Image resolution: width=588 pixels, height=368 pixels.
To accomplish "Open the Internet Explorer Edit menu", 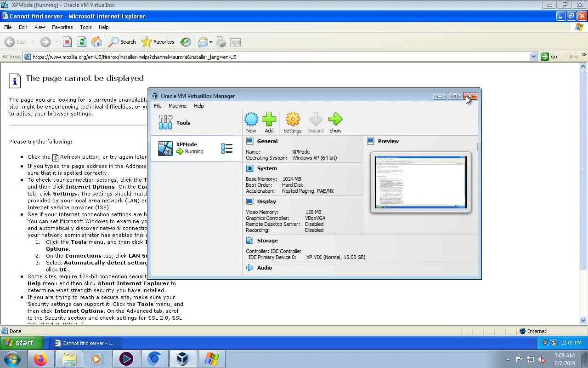I will (x=23, y=27).
